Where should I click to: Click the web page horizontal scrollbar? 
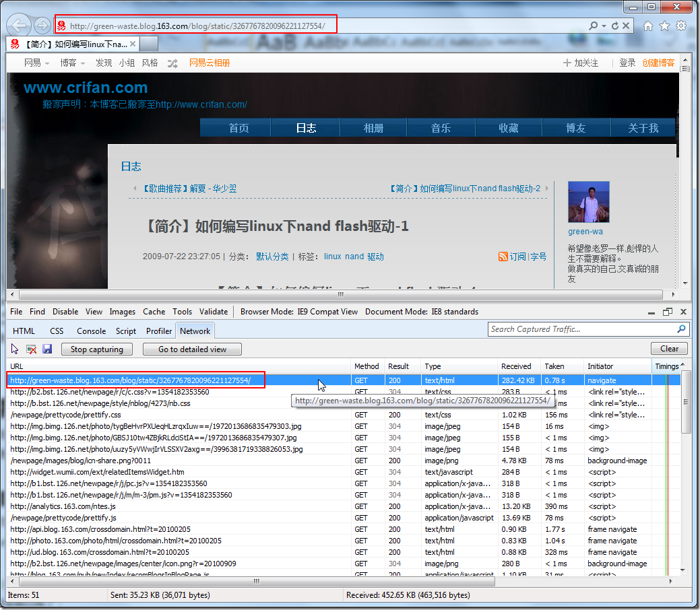click(340, 294)
